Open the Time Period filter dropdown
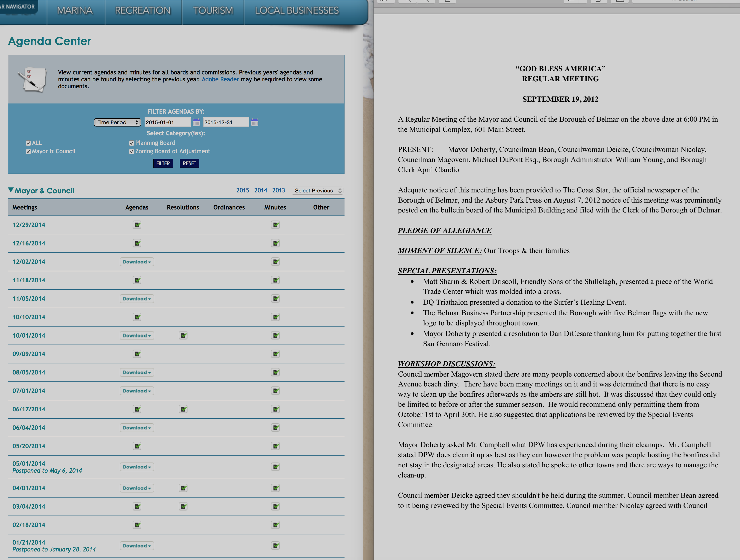 pos(117,122)
